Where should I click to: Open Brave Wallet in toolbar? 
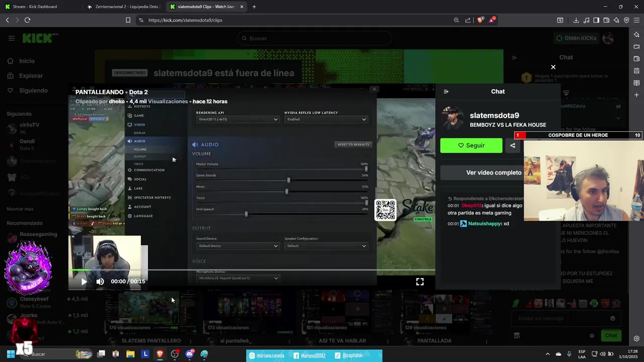coord(606,20)
